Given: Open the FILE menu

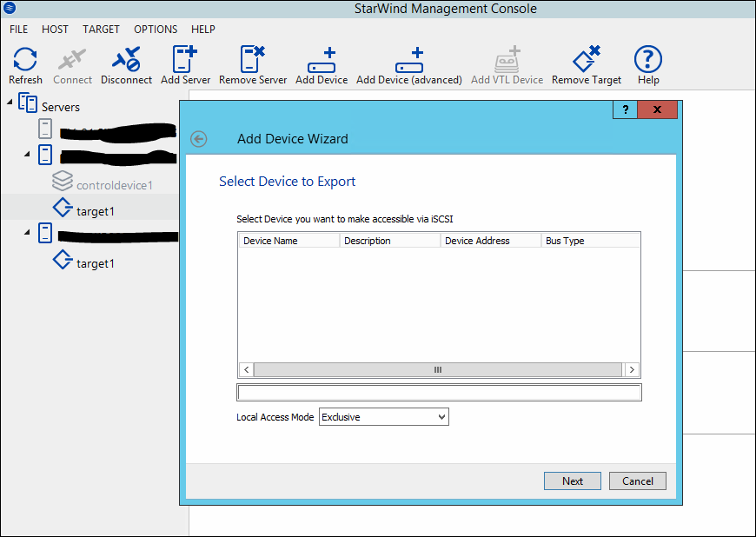Looking at the screenshot, I should point(19,30).
